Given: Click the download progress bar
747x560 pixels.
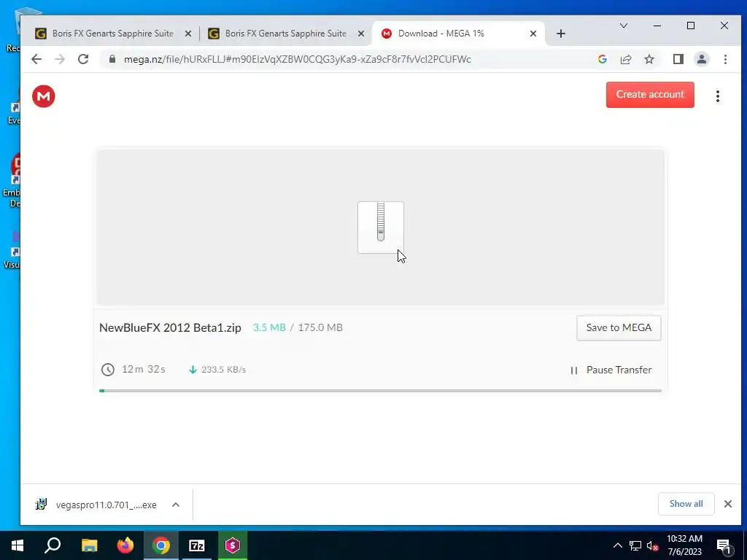Looking at the screenshot, I should (x=380, y=391).
